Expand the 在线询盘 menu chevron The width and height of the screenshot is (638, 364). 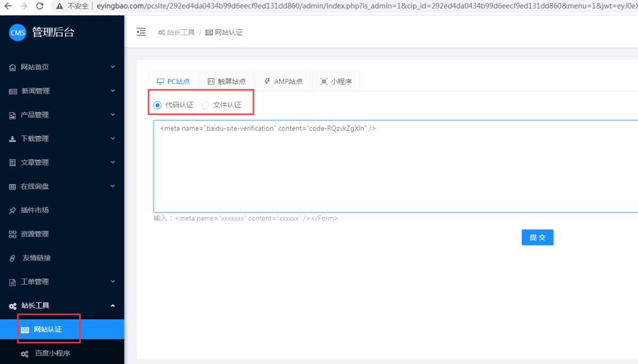coord(113,186)
